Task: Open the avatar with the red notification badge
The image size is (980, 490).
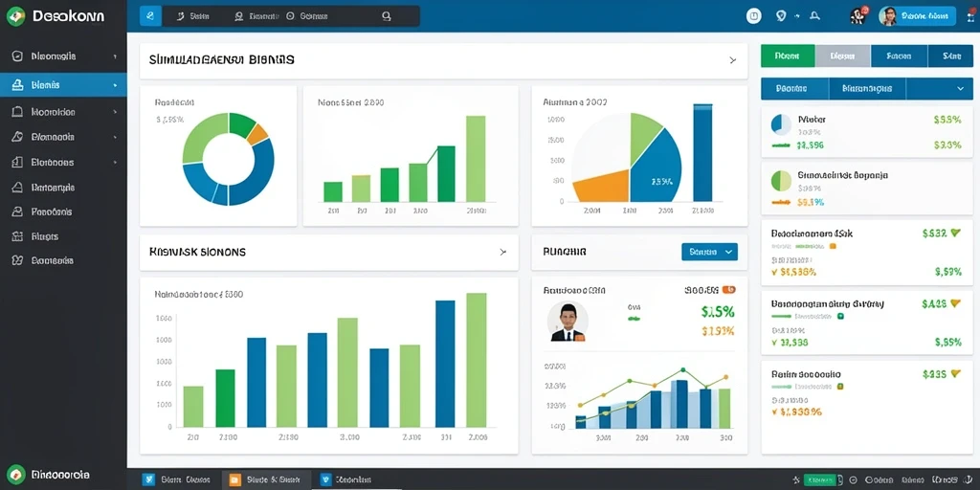Action: point(858,16)
